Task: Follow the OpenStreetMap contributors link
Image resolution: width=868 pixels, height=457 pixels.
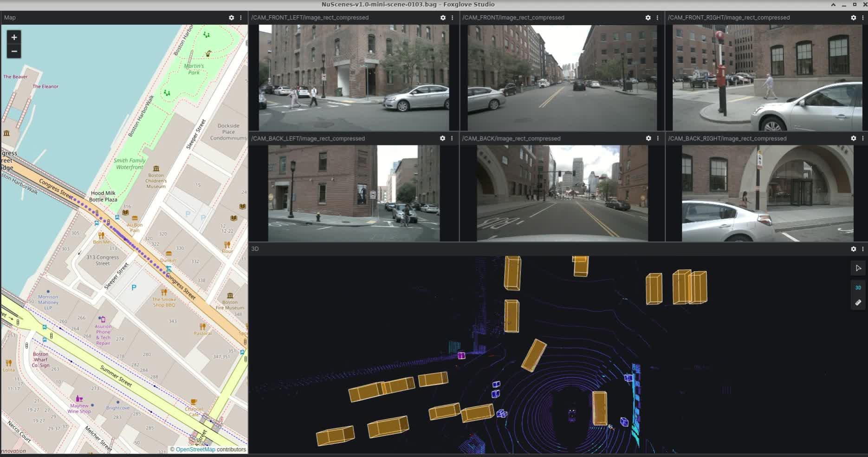Action: click(x=195, y=450)
